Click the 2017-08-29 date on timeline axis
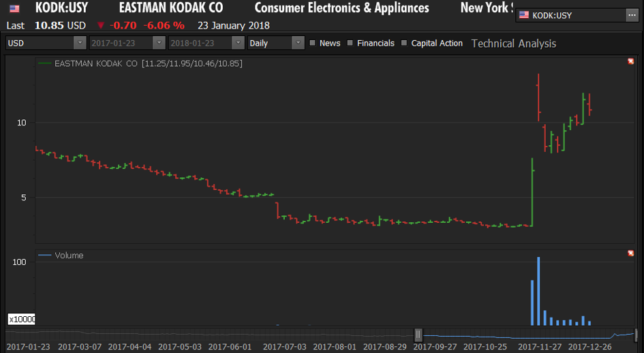644x353 pixels. pyautogui.click(x=385, y=347)
